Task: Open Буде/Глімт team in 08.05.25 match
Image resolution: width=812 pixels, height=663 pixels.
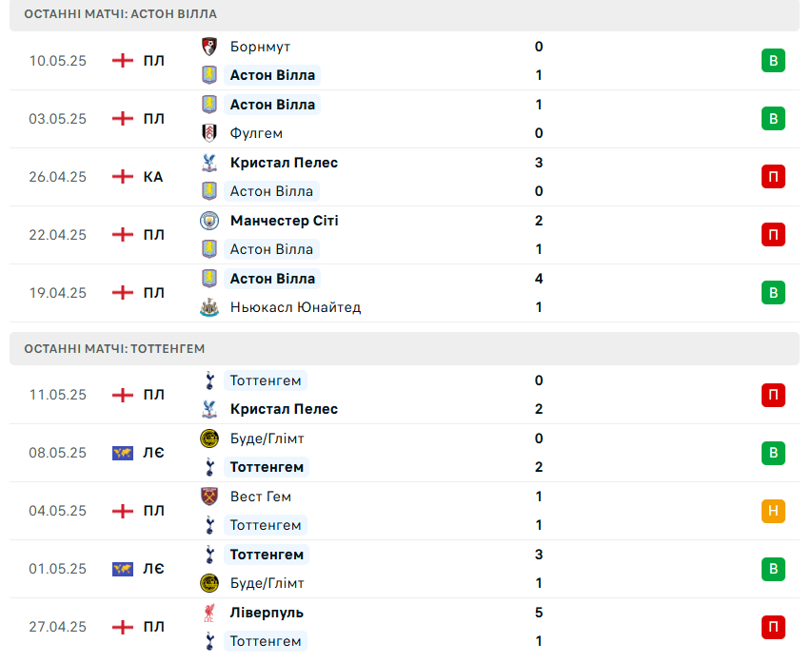Action: (267, 439)
